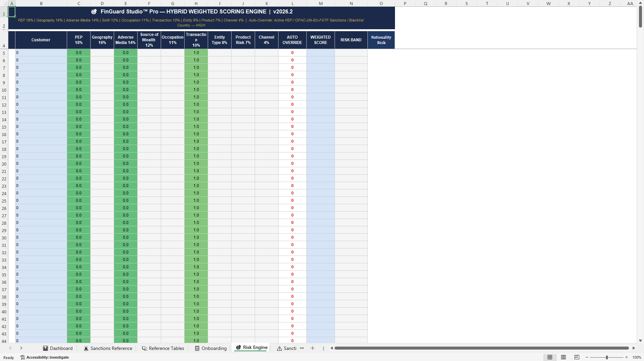This screenshot has height=361, width=644.
Task: Click vertical scrollbar down arrow
Action: pos(640,341)
